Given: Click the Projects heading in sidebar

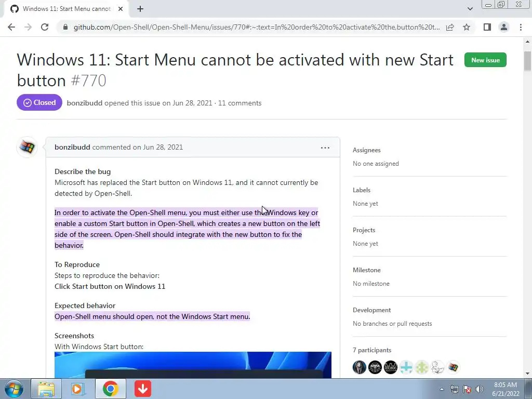Looking at the screenshot, I should coord(364,230).
